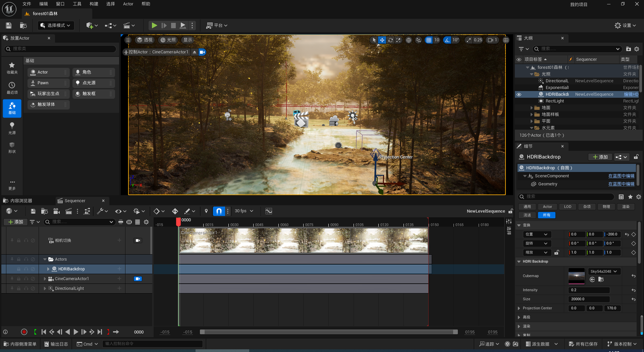
Task: Choose the 触发球体 trigger sphere actor
Action: pyautogui.click(x=49, y=104)
